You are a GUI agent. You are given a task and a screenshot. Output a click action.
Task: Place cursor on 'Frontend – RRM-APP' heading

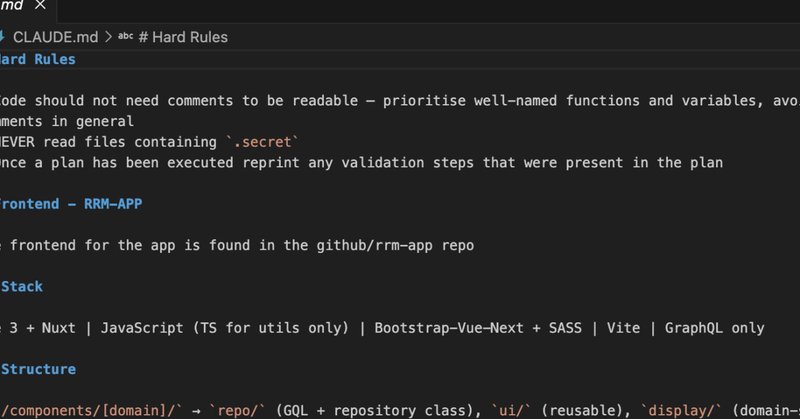click(68, 204)
